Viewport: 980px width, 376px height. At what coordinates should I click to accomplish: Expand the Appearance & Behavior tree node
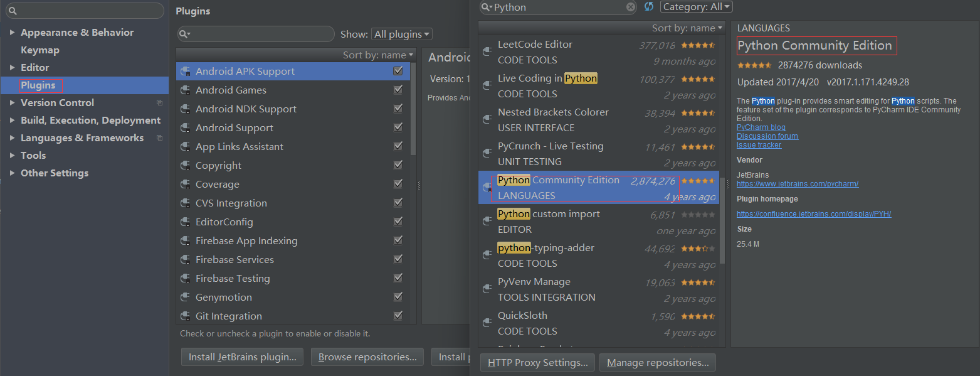pos(12,33)
